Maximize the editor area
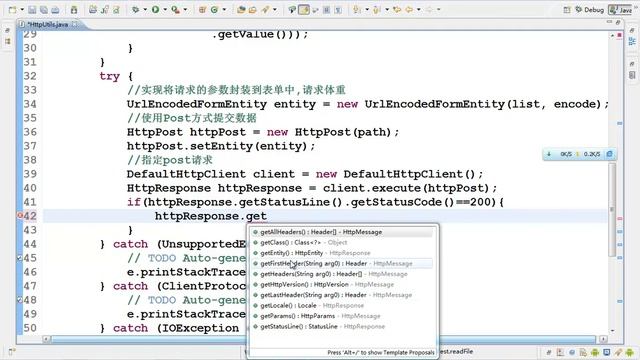 coord(618,22)
